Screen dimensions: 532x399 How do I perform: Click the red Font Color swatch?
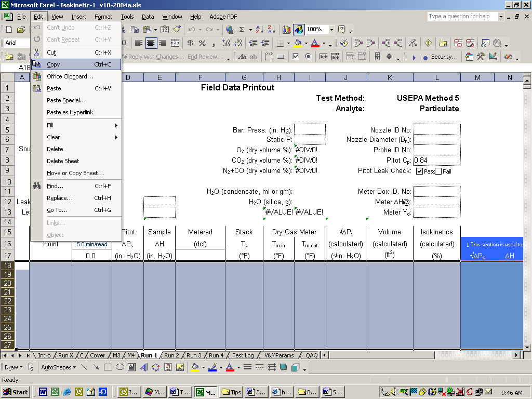click(315, 43)
